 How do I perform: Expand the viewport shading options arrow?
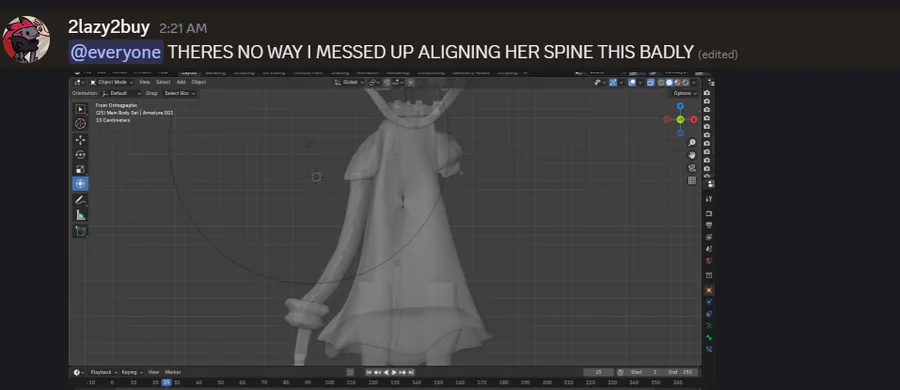[x=693, y=82]
